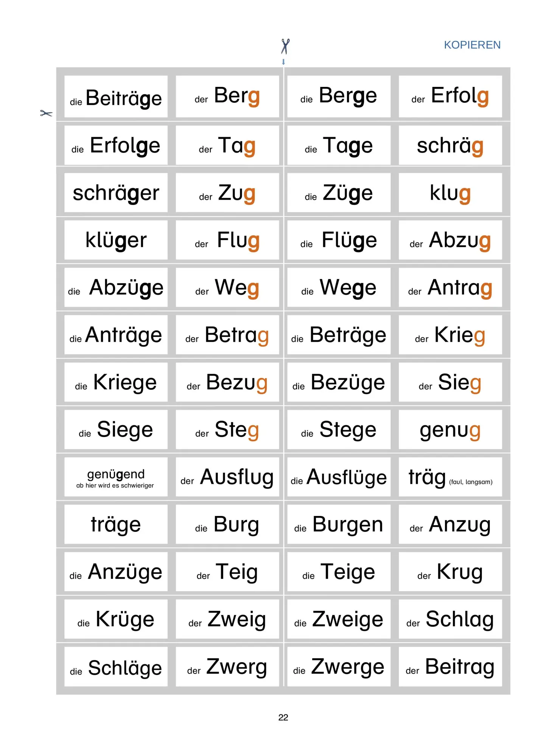Click the 'die Wege' card
This screenshot has width=544, height=756.
pos(339,287)
